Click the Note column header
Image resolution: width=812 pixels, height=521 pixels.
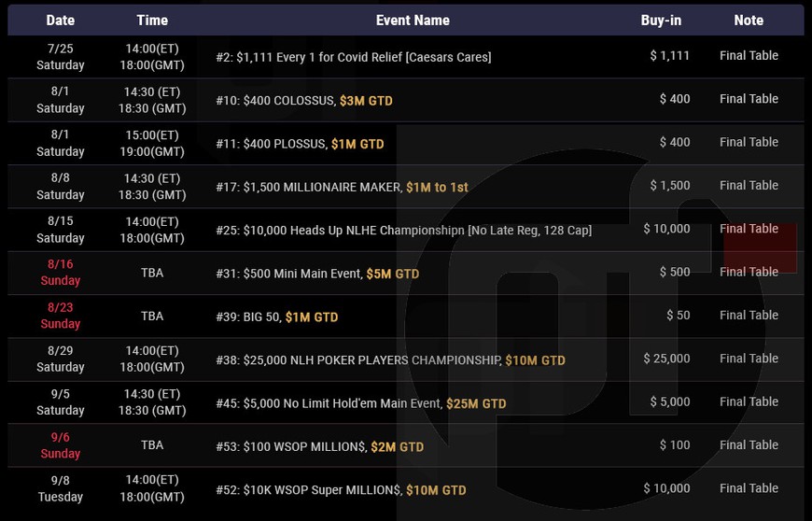point(749,21)
